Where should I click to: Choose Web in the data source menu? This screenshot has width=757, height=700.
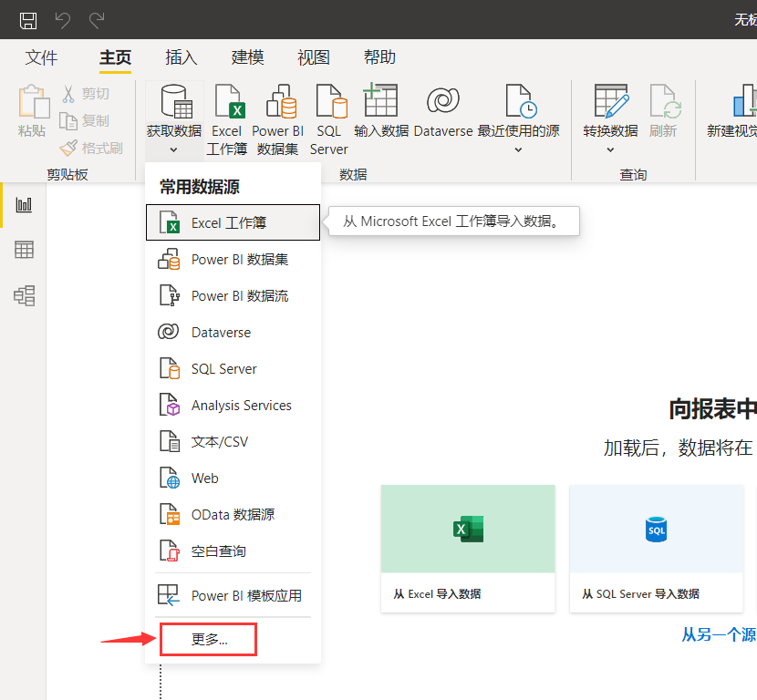click(204, 479)
